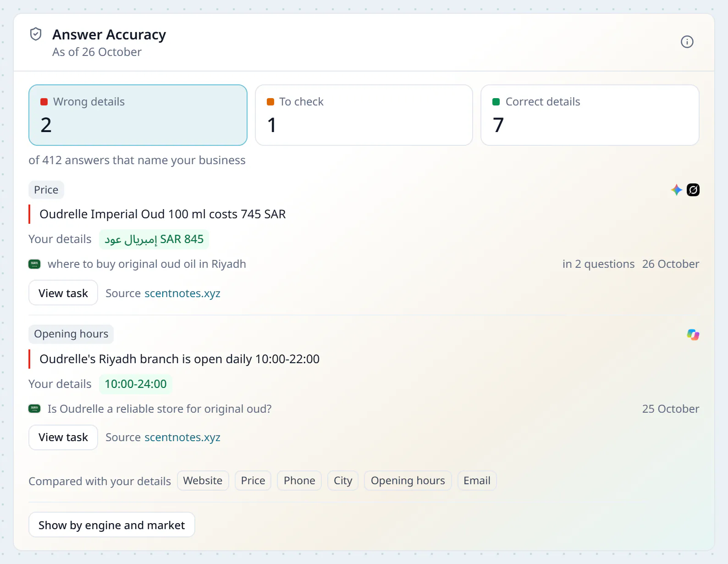Click the Phone chip
728x564 pixels.
point(299,481)
